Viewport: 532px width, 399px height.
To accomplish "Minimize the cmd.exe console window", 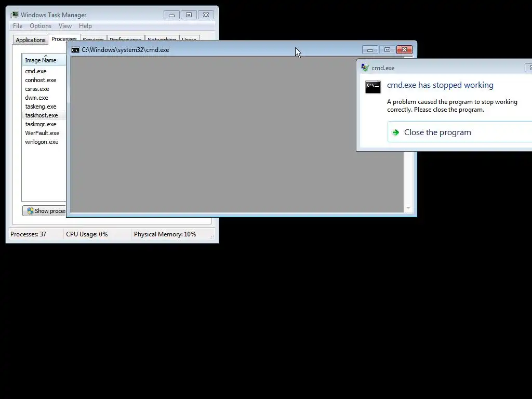I will point(370,50).
